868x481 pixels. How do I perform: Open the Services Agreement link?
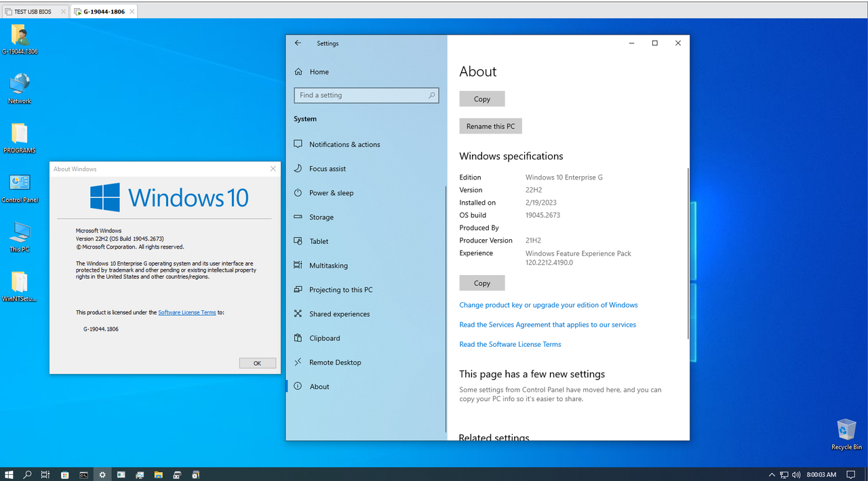coord(548,325)
